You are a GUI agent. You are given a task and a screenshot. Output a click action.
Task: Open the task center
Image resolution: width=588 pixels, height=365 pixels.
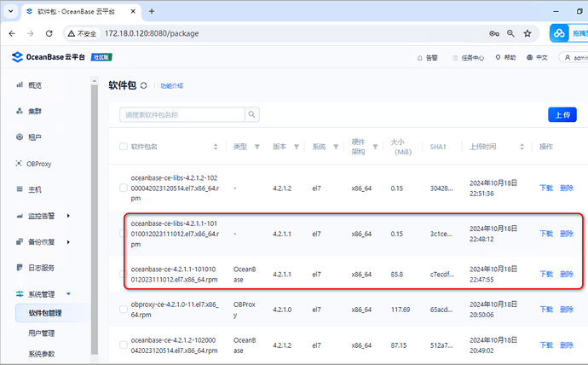468,58
